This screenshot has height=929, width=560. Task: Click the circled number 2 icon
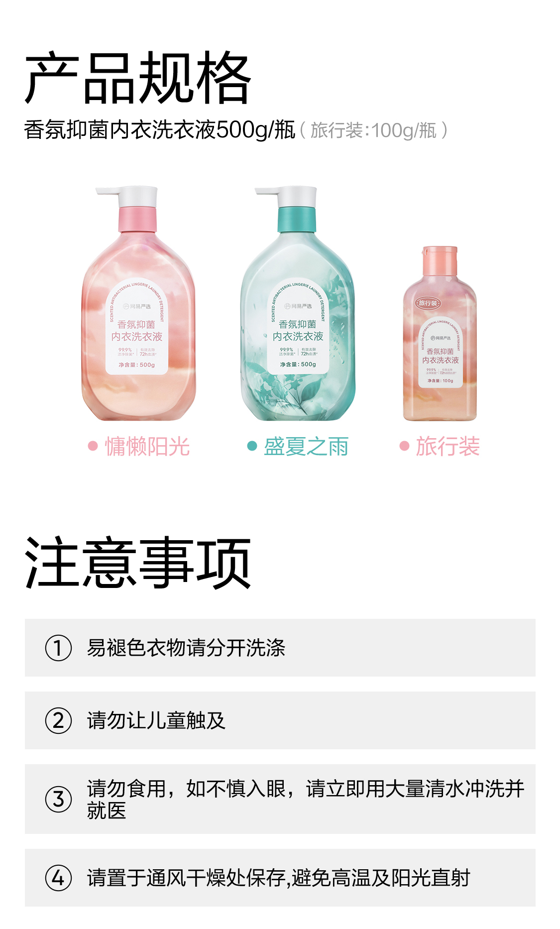58,720
